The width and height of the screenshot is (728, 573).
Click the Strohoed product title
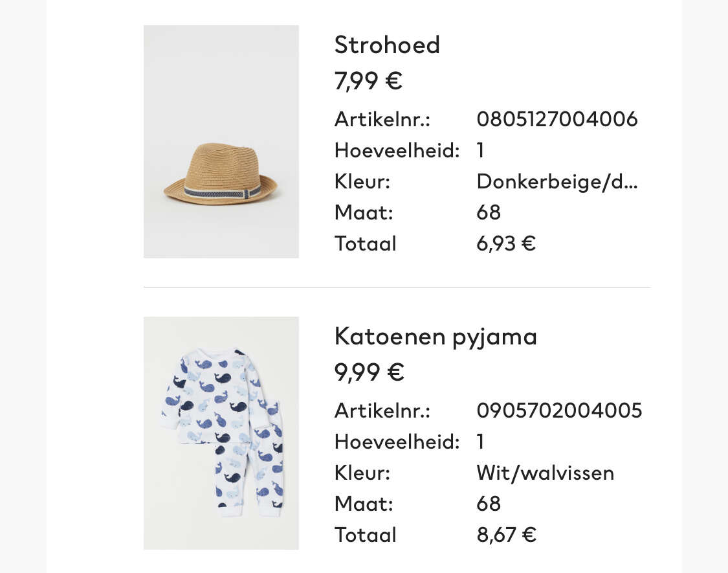387,45
